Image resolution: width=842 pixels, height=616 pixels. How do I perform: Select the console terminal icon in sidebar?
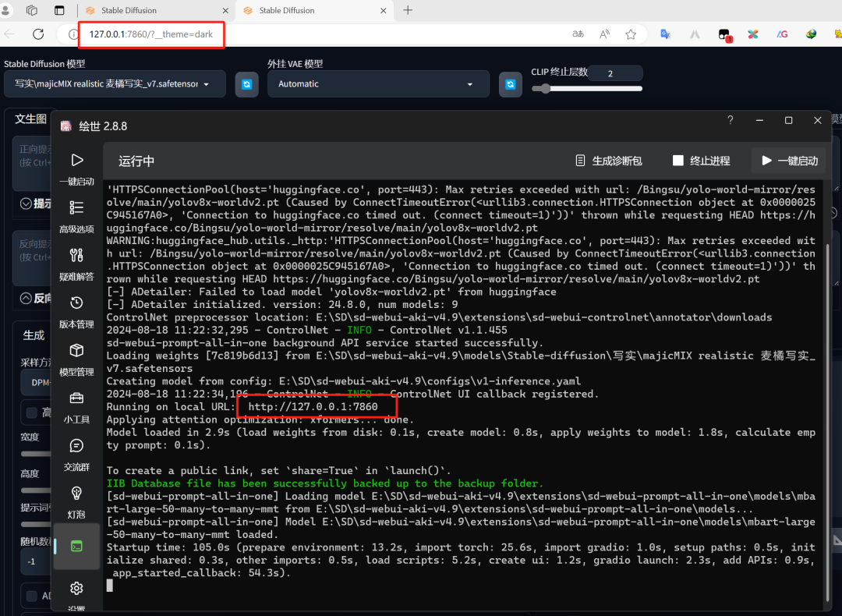[76, 546]
